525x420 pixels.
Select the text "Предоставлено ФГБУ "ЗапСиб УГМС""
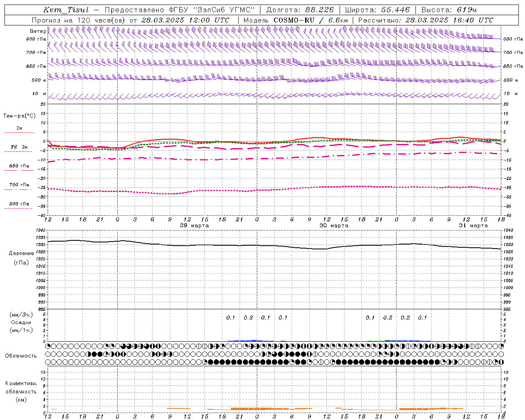point(180,10)
